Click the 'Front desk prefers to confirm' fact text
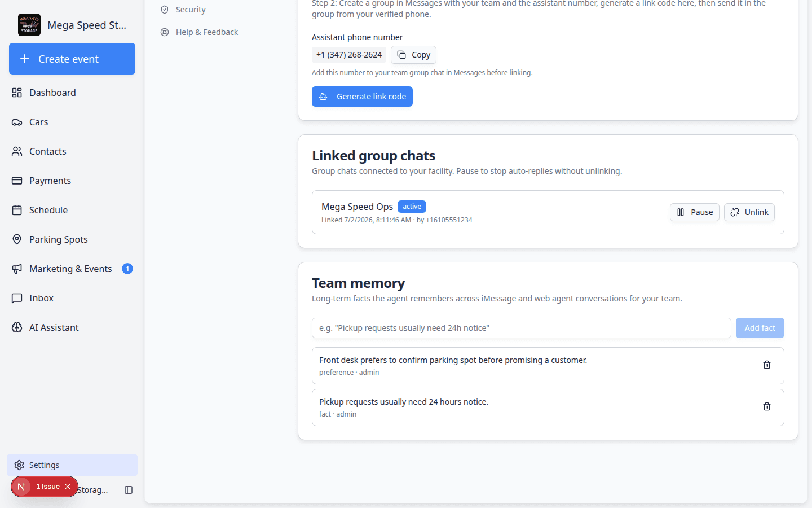Screen dimensions: 812x508 coord(453,360)
